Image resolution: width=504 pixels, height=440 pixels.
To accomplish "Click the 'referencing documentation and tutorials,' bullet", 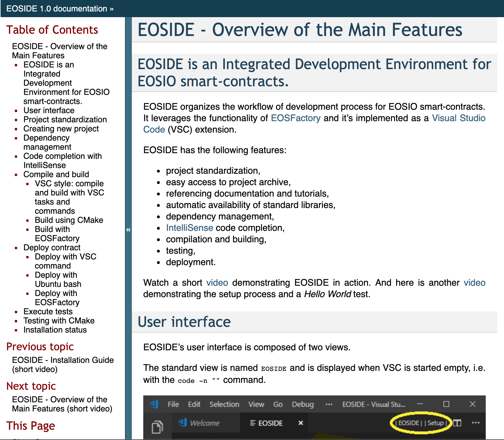I will 247,193.
